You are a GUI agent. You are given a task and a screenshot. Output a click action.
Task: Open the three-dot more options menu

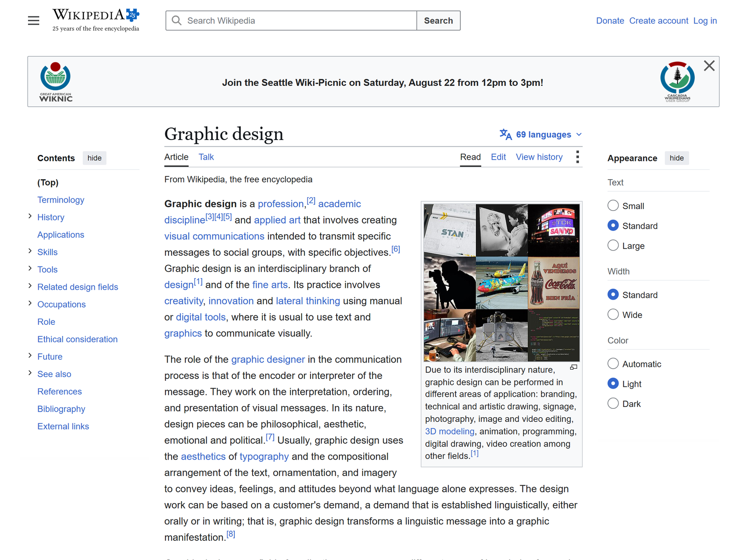(x=578, y=157)
